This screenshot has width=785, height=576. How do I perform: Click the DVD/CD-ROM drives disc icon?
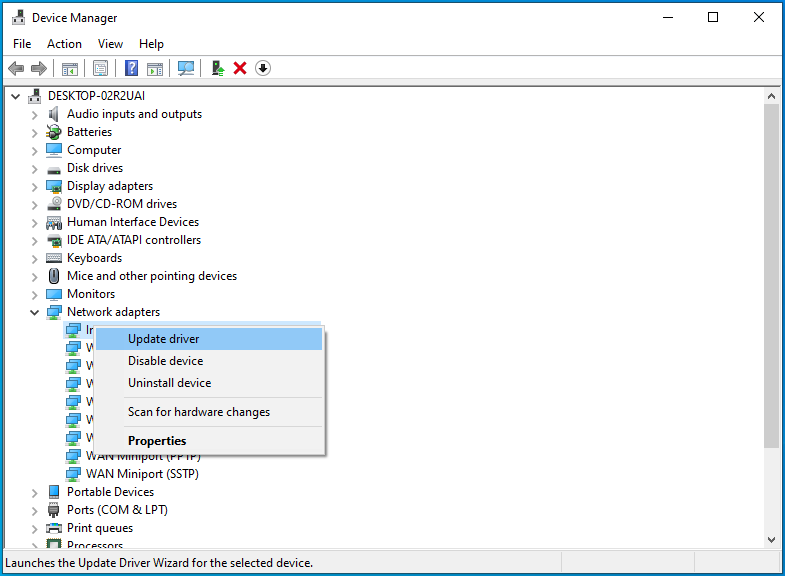coord(54,204)
